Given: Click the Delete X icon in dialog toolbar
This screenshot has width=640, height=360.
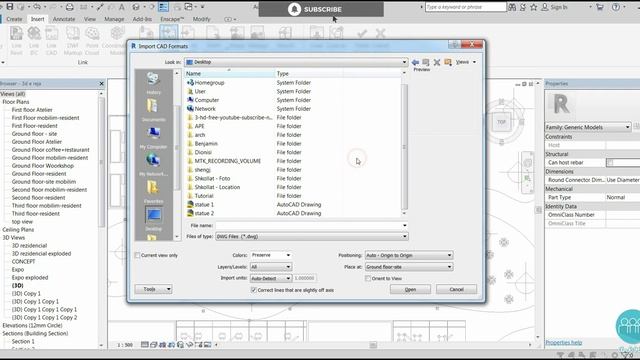Looking at the screenshot, I should 437,62.
